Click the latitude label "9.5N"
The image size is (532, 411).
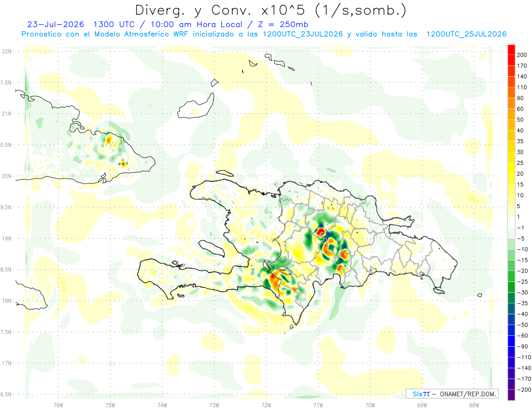click(x=6, y=207)
